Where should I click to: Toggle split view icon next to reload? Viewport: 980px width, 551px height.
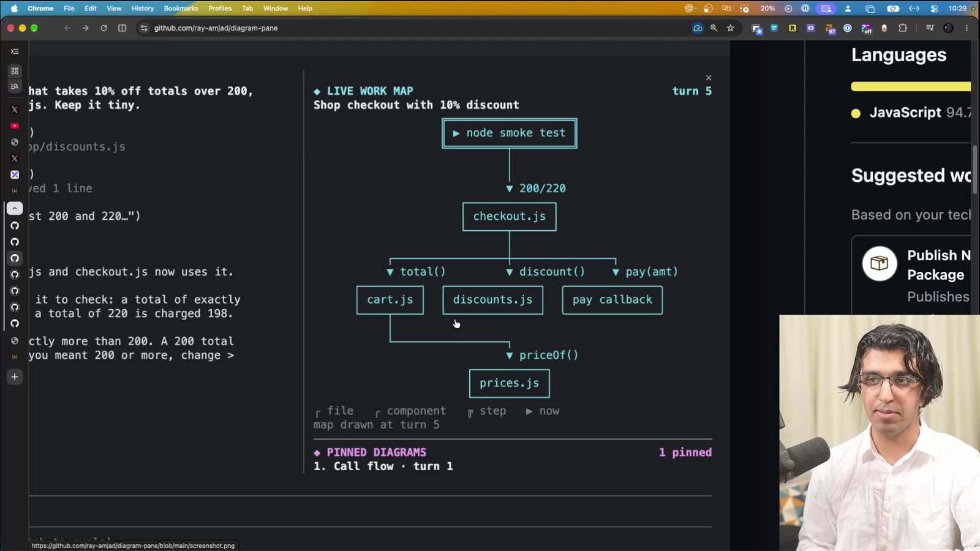coord(123,28)
